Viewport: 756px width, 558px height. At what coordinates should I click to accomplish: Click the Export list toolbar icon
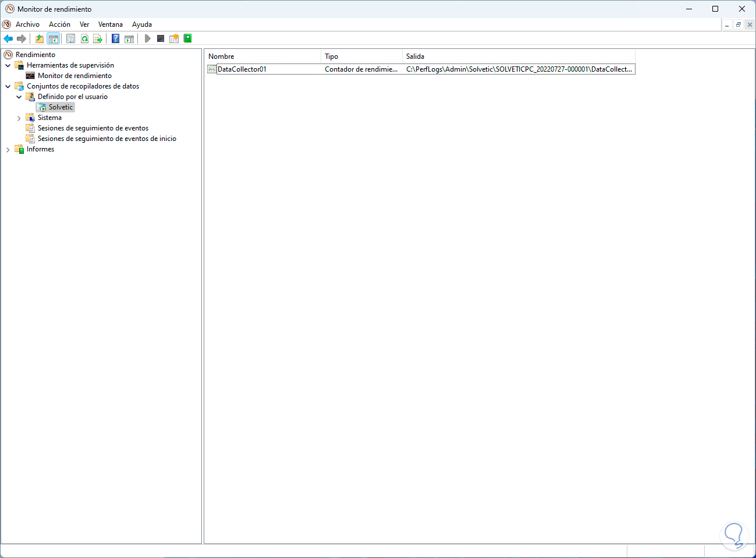tap(98, 39)
